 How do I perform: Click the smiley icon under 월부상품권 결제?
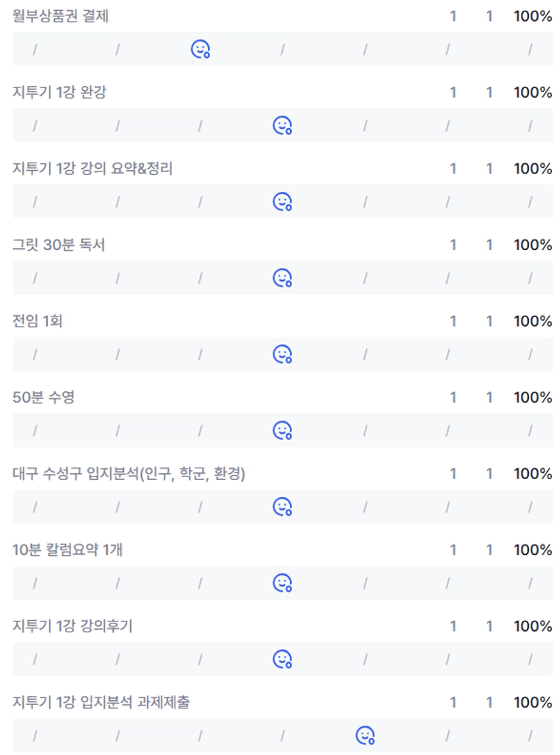[x=200, y=49]
